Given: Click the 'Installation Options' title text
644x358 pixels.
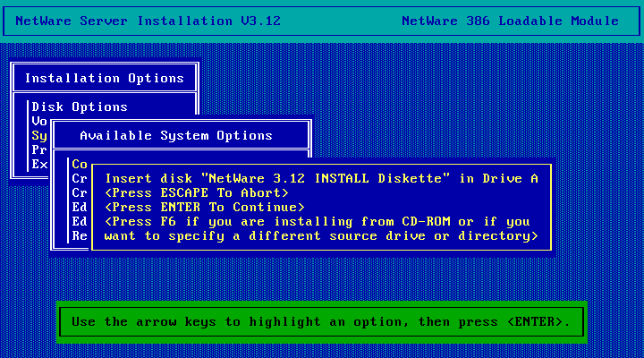Looking at the screenshot, I should point(105,78).
